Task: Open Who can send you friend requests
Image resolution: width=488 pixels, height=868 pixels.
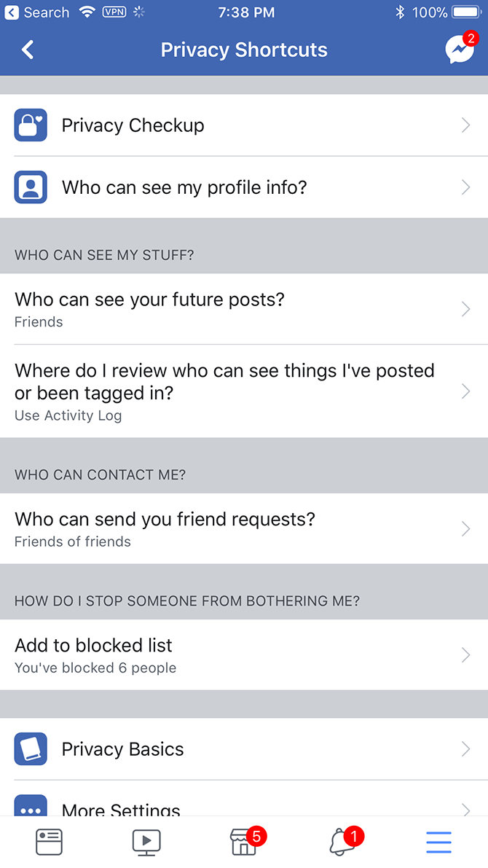Action: (165, 528)
